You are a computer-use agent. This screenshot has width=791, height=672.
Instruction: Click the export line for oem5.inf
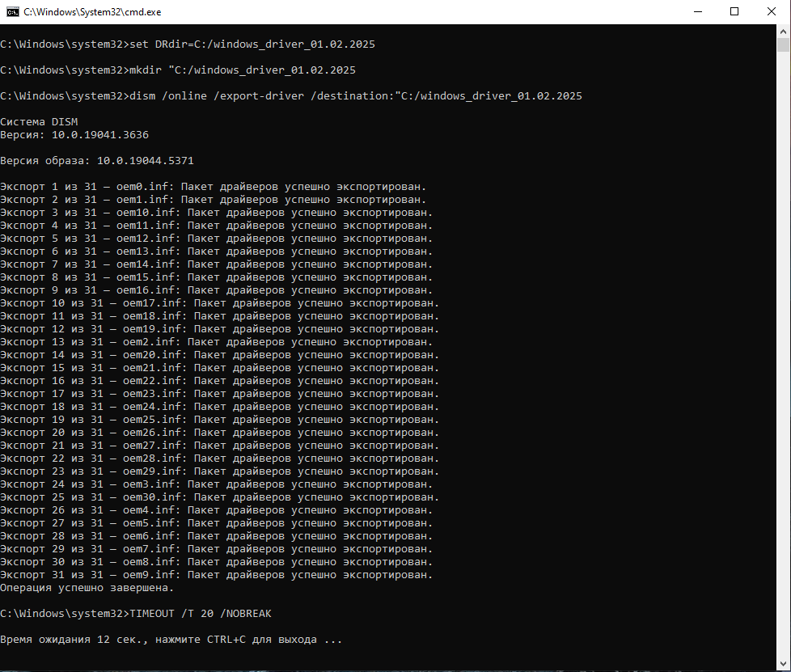click(x=217, y=523)
